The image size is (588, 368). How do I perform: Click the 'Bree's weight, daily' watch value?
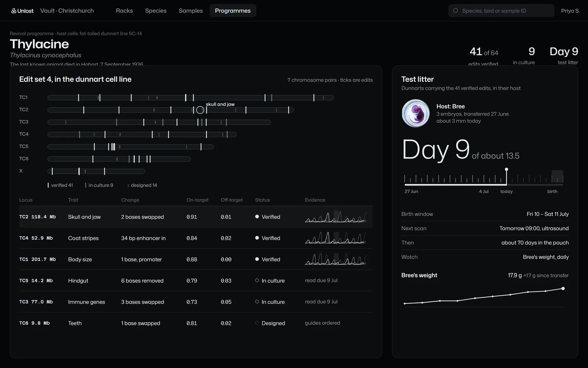(546, 257)
